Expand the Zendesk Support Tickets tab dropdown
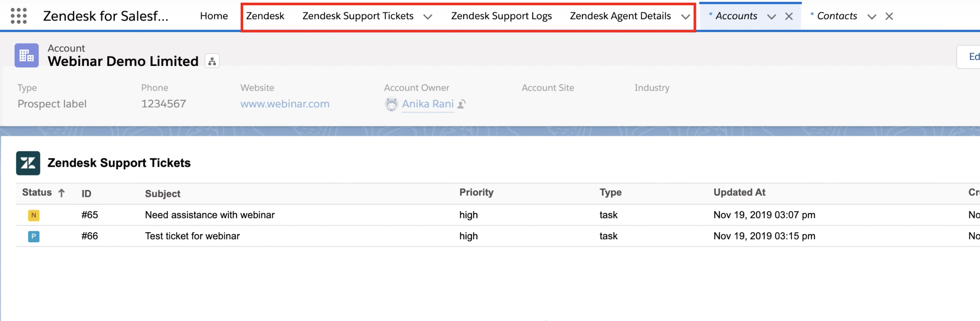 tap(428, 17)
